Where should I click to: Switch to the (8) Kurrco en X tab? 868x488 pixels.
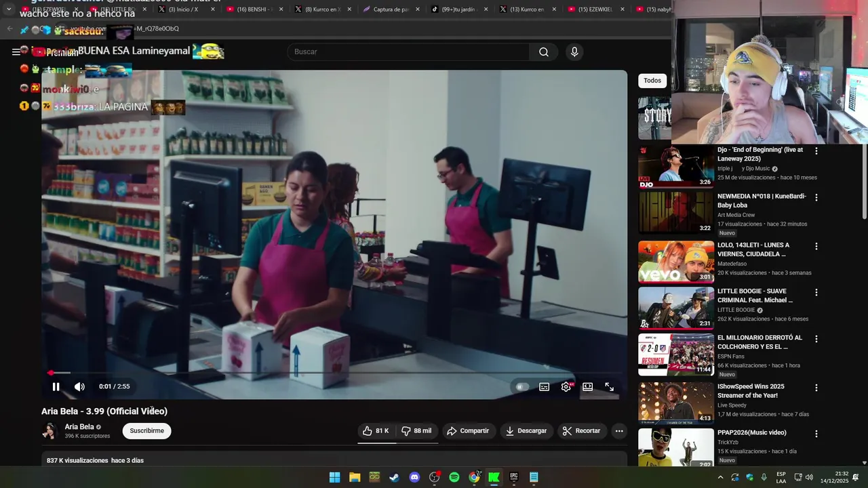tap(323, 9)
